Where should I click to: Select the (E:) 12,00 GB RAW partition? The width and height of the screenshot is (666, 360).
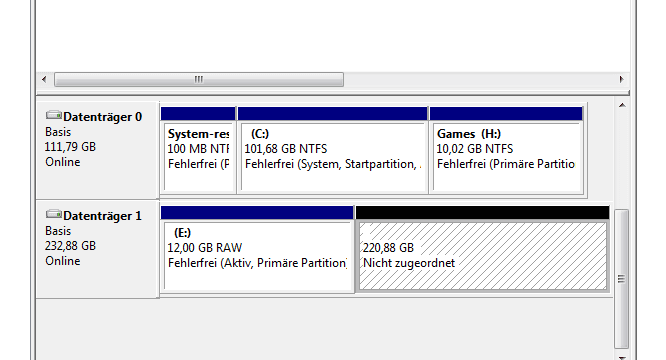point(257,249)
